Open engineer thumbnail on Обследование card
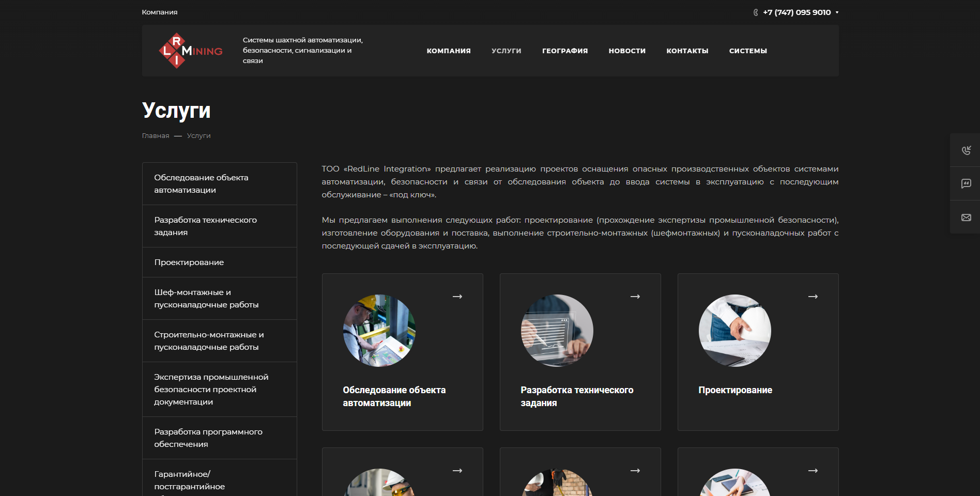This screenshot has height=496, width=980. click(x=379, y=331)
